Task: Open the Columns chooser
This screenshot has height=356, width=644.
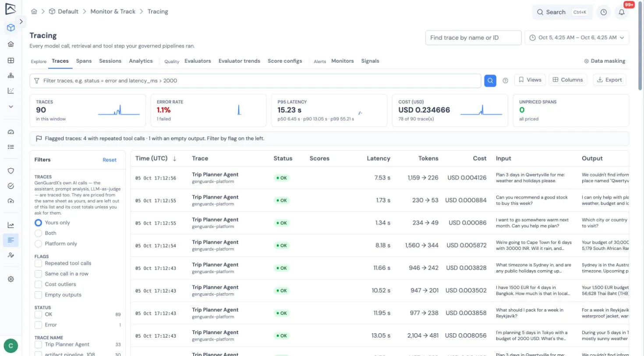Action: [x=568, y=80]
